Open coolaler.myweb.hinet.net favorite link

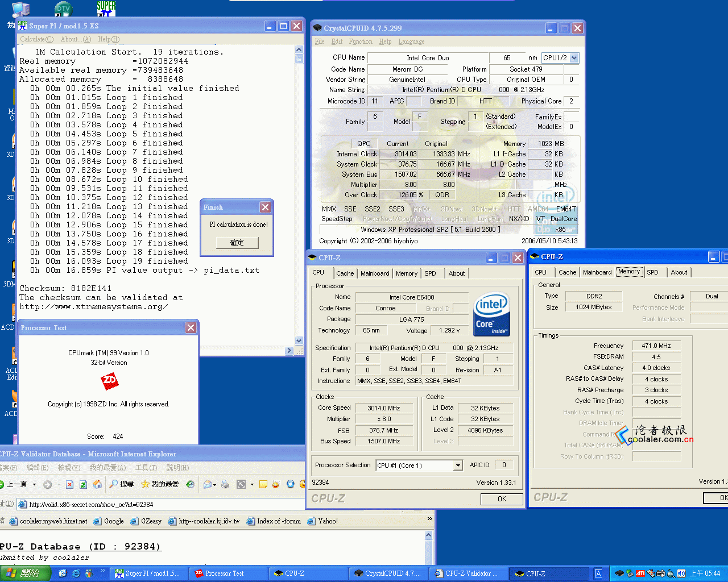(48, 521)
